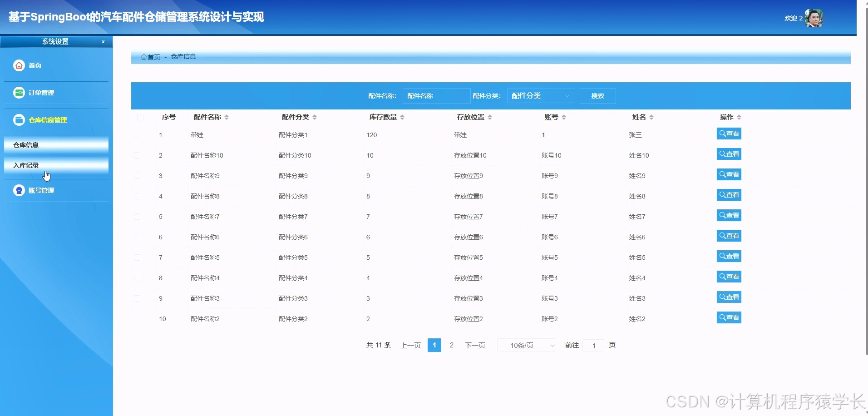Click the 配件名称 search input field

click(x=436, y=95)
